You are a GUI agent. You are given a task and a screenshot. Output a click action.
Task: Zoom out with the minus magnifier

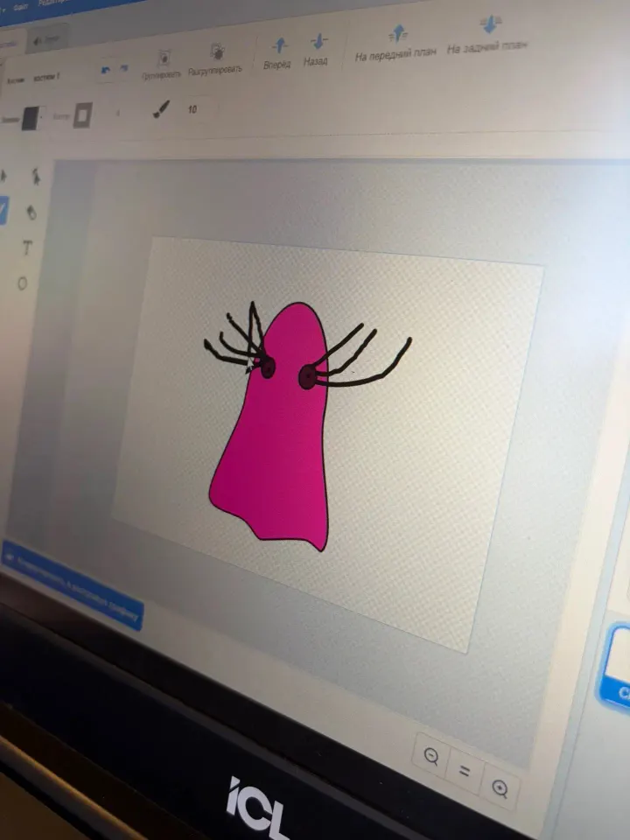[431, 756]
